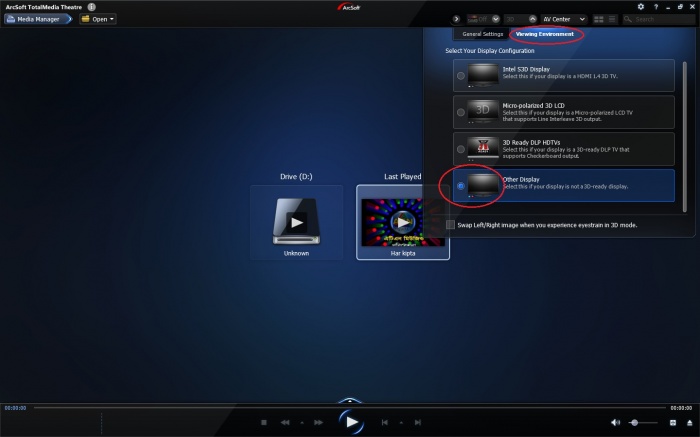The height and width of the screenshot is (437, 700).
Task: Click the Eject disc button
Action: [689, 422]
